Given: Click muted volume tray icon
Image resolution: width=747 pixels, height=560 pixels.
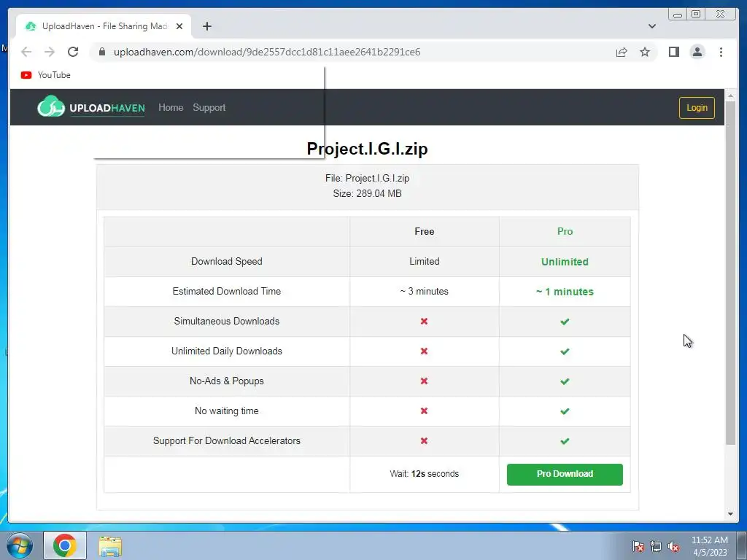Looking at the screenshot, I should pos(673,547).
